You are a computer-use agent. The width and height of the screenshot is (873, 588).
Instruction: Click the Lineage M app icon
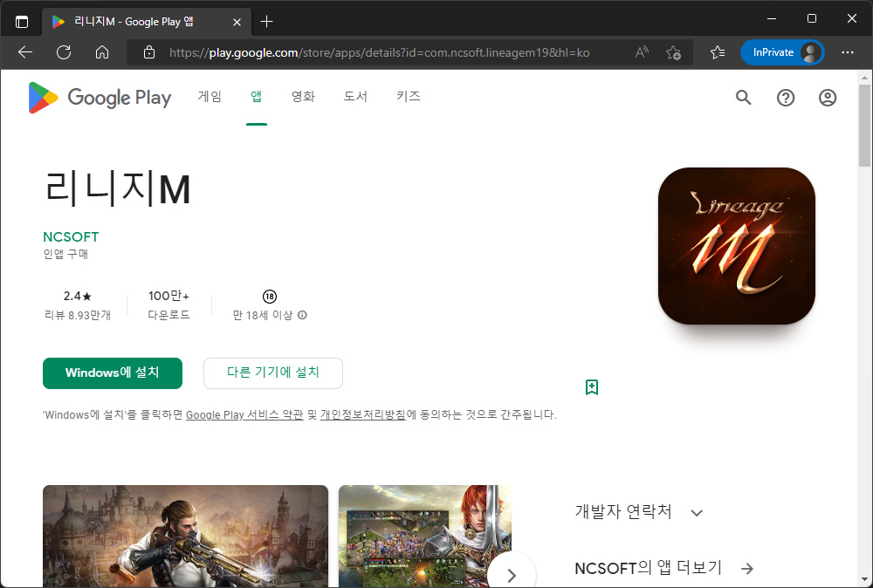(x=736, y=246)
